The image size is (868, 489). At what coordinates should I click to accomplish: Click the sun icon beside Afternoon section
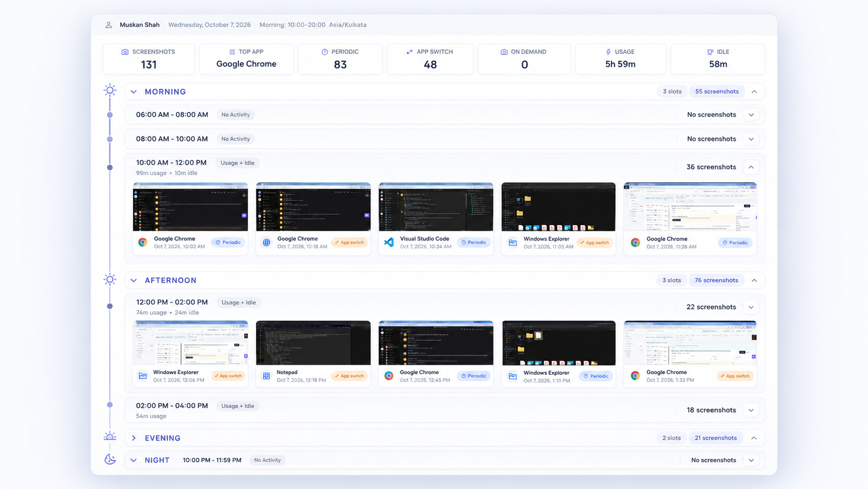[x=110, y=280]
